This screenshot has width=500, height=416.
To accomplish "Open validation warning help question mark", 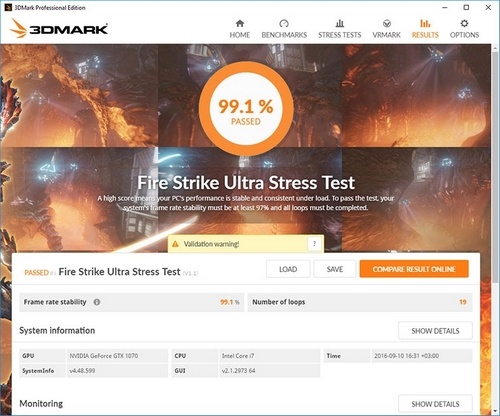I will point(314,244).
